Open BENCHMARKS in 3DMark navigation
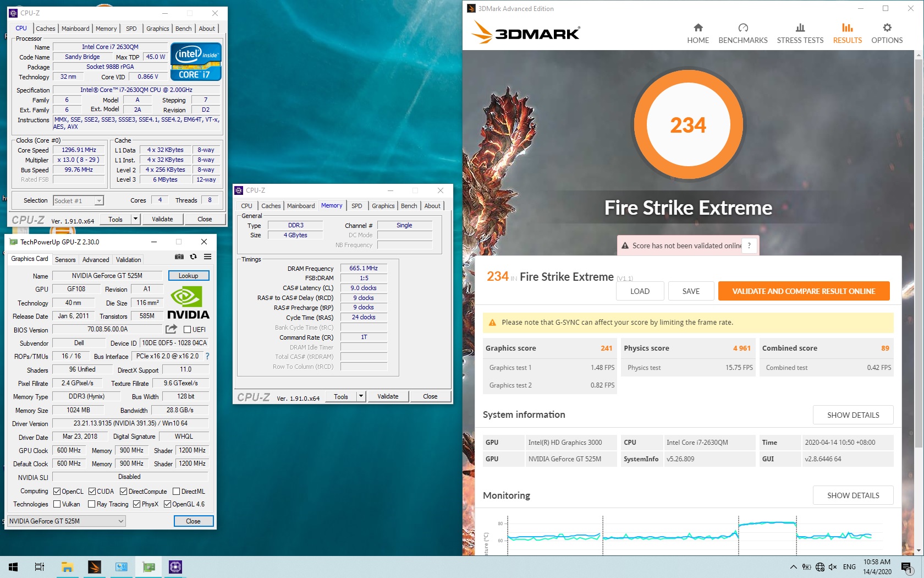The width and height of the screenshot is (924, 578). 743,34
